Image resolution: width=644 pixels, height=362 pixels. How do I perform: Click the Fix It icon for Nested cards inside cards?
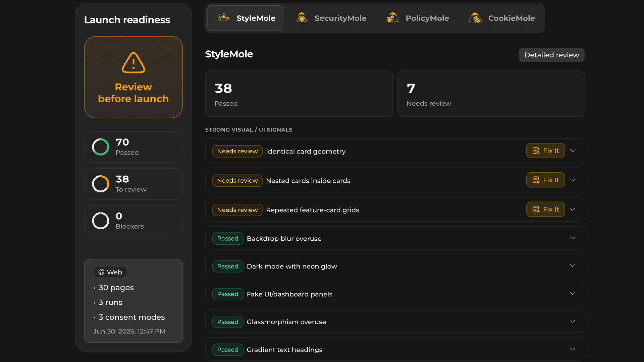[536, 180]
